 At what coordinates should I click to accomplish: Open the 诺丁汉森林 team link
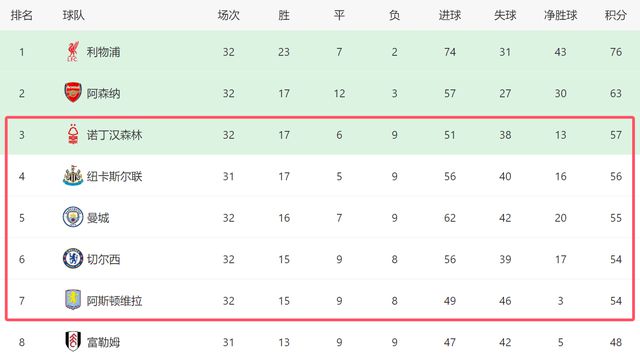coord(114,135)
